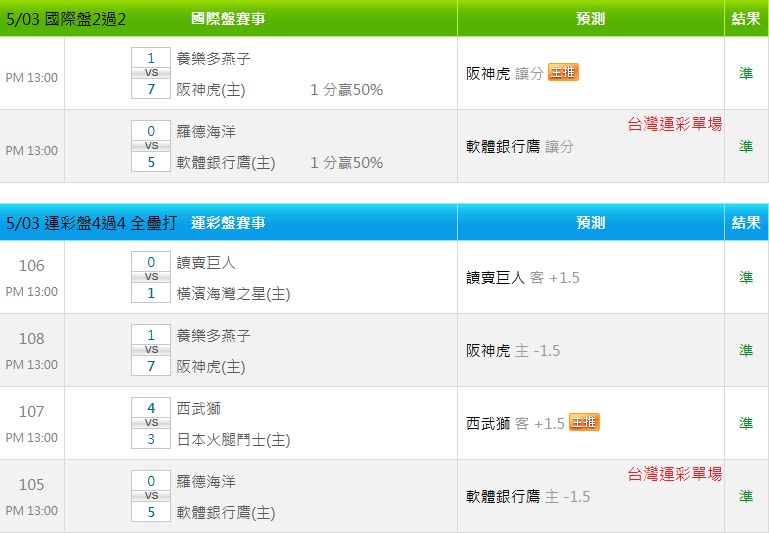Click 日本火腿鬥士(主) team name
The image size is (769, 533).
pyautogui.click(x=233, y=440)
